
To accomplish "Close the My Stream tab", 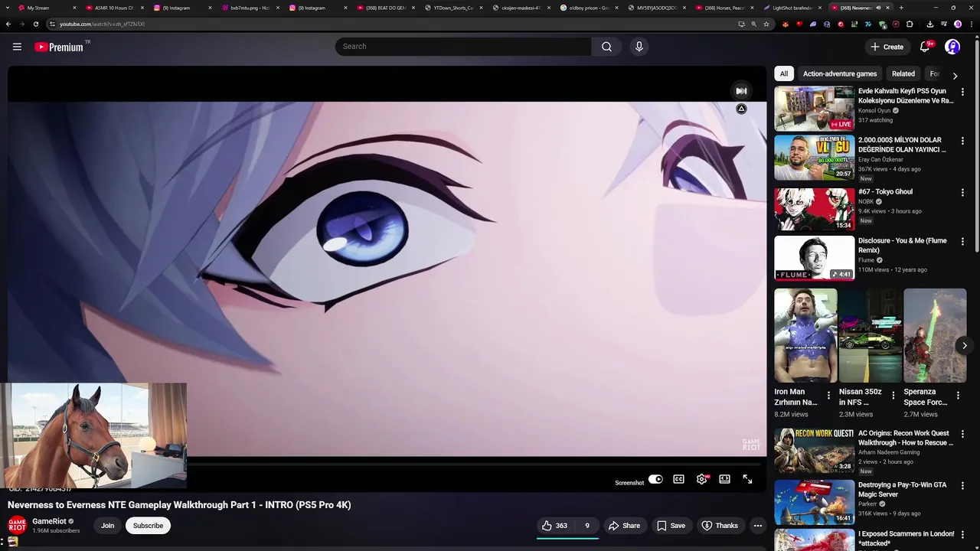I will (x=75, y=8).
